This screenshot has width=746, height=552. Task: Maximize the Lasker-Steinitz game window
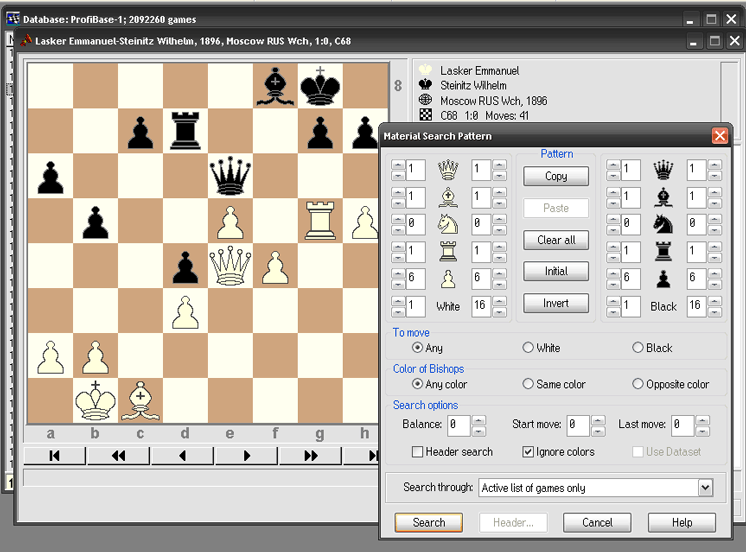coord(715,41)
